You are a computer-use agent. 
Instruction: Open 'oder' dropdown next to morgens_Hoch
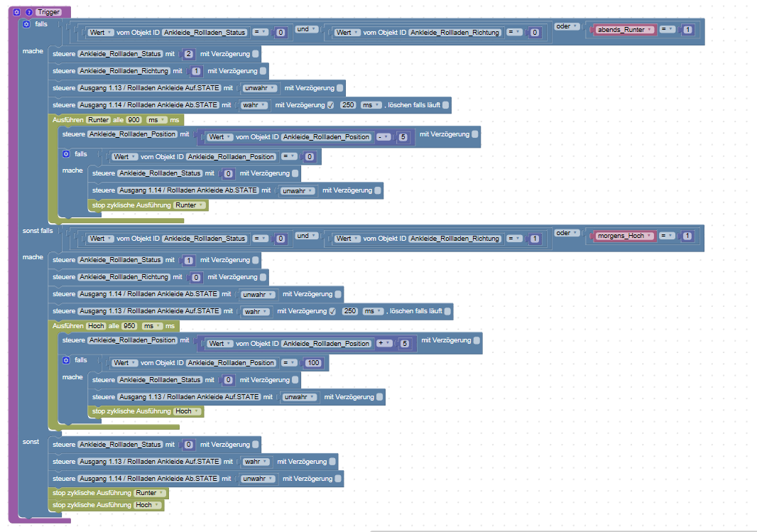click(x=567, y=233)
